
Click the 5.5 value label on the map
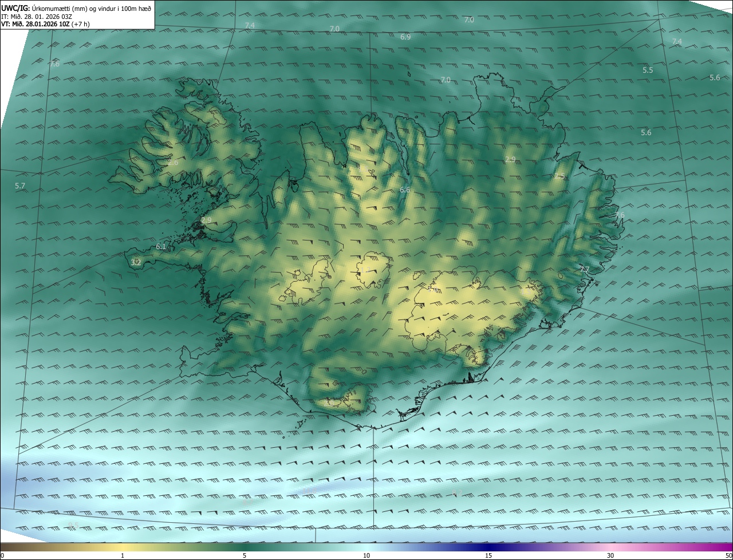(x=648, y=70)
